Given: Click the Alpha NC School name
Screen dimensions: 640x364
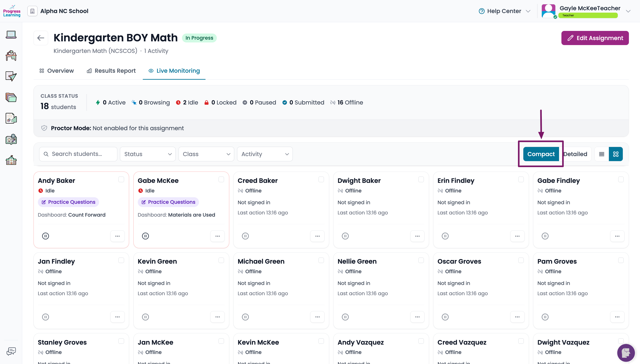Looking at the screenshot, I should [x=64, y=11].
